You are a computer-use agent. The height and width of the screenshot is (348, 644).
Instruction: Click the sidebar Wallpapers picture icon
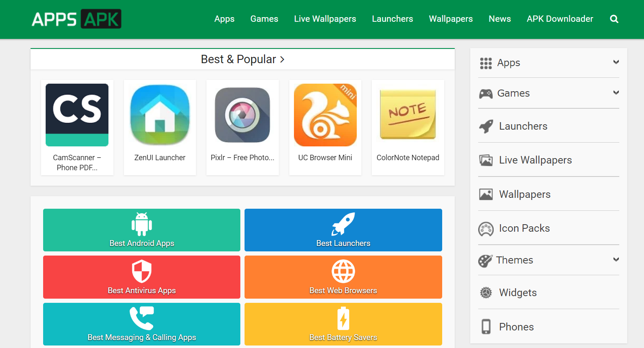[486, 194]
